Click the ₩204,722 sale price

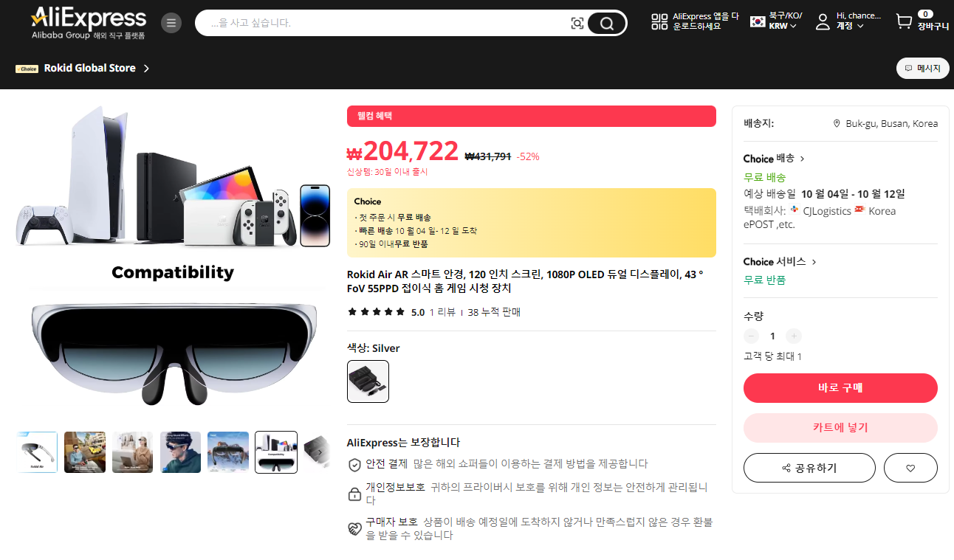click(403, 152)
